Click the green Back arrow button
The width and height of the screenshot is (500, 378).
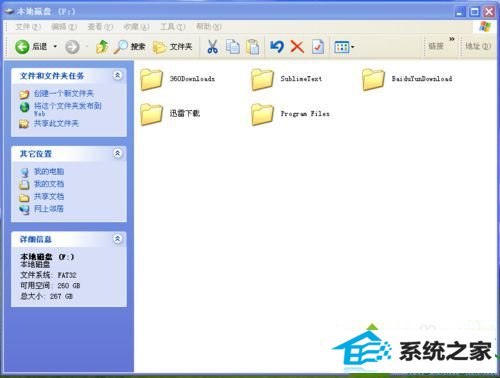point(22,47)
